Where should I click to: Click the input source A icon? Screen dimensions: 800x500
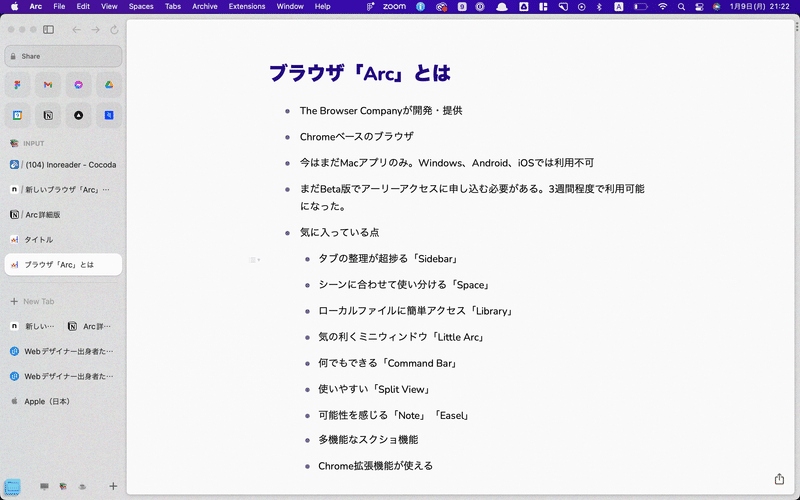[618, 7]
